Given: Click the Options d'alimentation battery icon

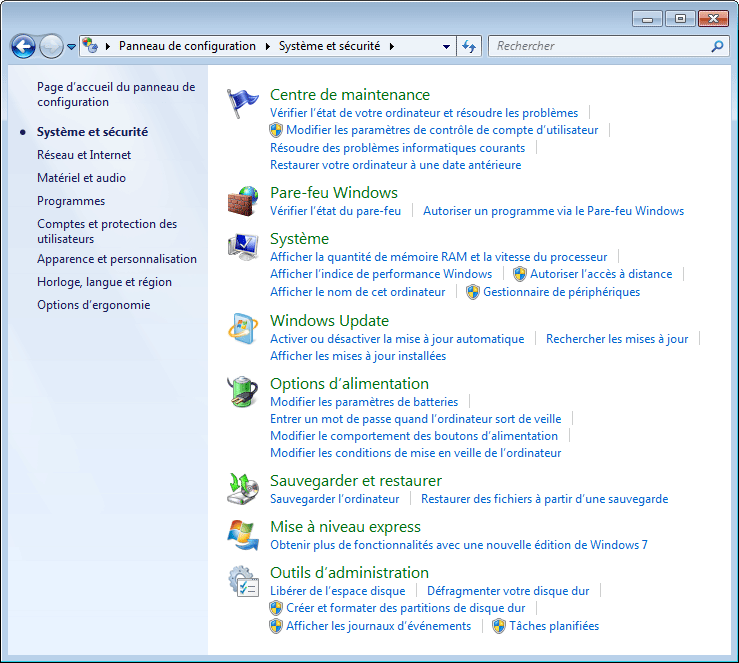Looking at the screenshot, I should pos(243,392).
